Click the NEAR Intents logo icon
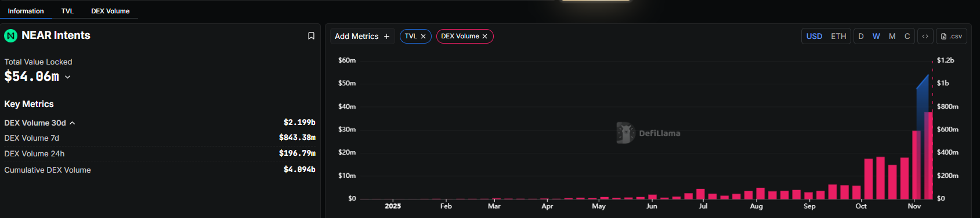This screenshot has width=980, height=218. pyautogui.click(x=10, y=36)
